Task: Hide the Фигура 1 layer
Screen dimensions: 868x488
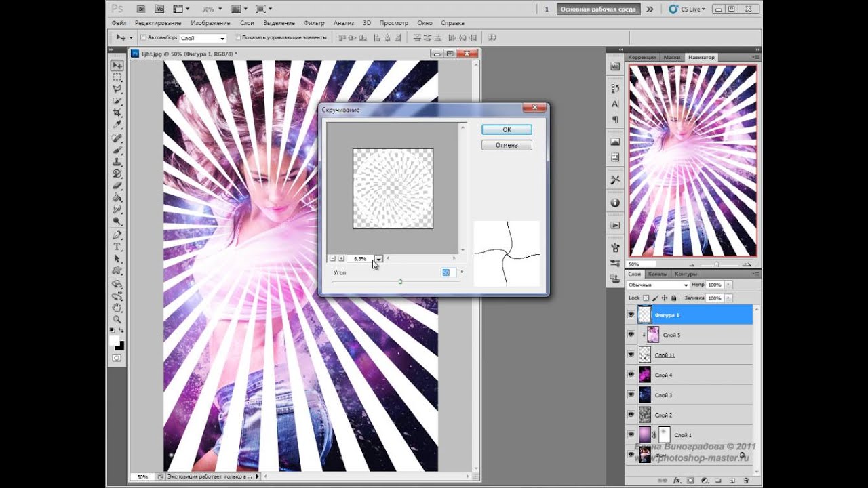Action: [x=631, y=314]
